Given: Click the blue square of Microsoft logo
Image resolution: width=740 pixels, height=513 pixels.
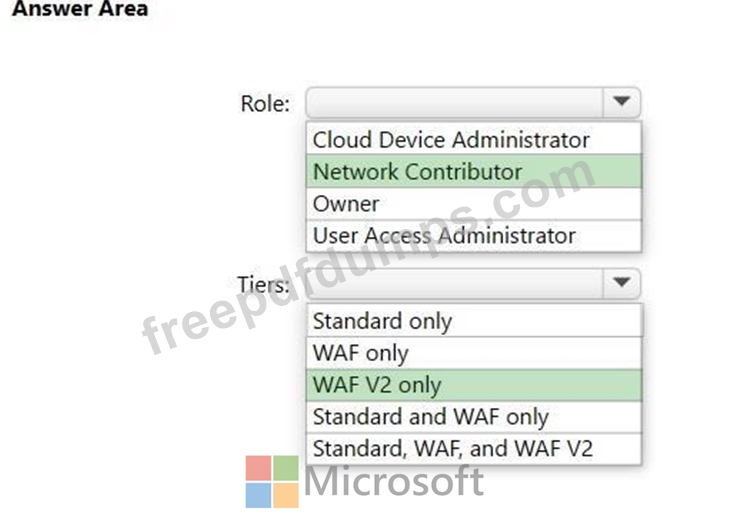Looking at the screenshot, I should (258, 495).
